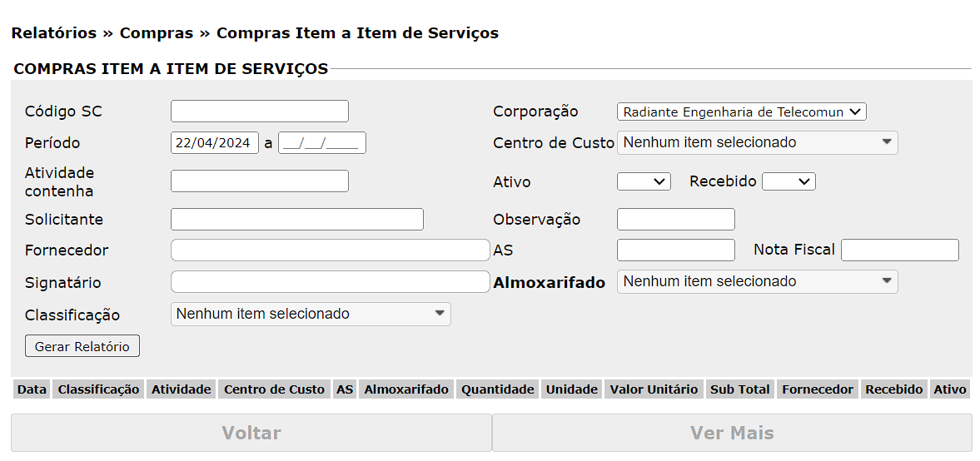
Task: Click the Valor Unitário column header
Action: tap(654, 389)
